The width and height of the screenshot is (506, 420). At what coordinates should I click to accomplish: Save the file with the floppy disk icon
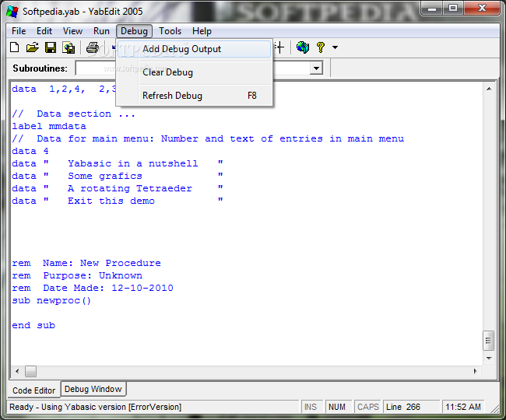click(x=51, y=47)
